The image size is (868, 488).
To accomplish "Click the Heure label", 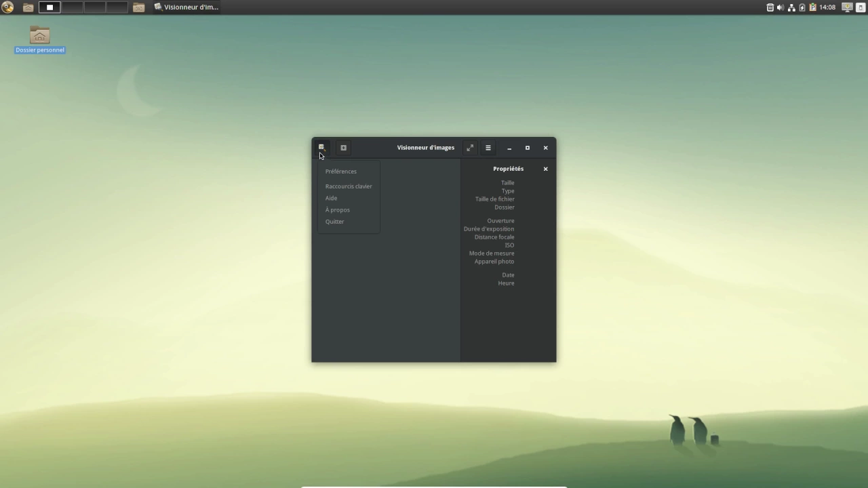I will (506, 283).
